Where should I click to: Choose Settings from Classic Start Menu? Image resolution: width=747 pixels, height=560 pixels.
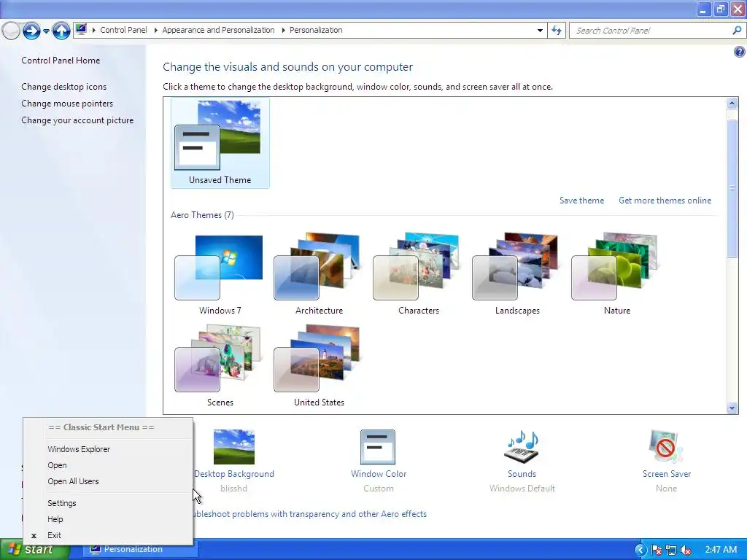[x=108, y=503]
